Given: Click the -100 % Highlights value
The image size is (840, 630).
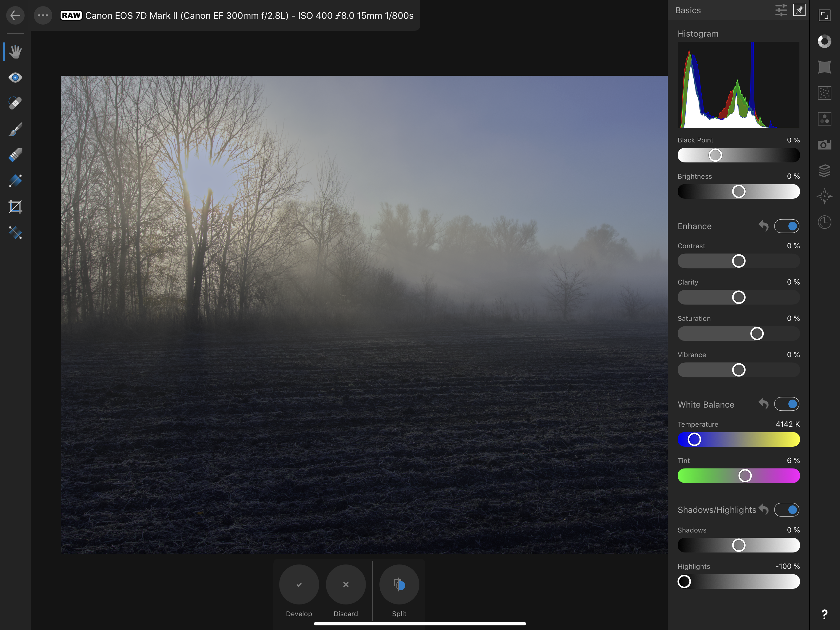Looking at the screenshot, I should pyautogui.click(x=788, y=566).
